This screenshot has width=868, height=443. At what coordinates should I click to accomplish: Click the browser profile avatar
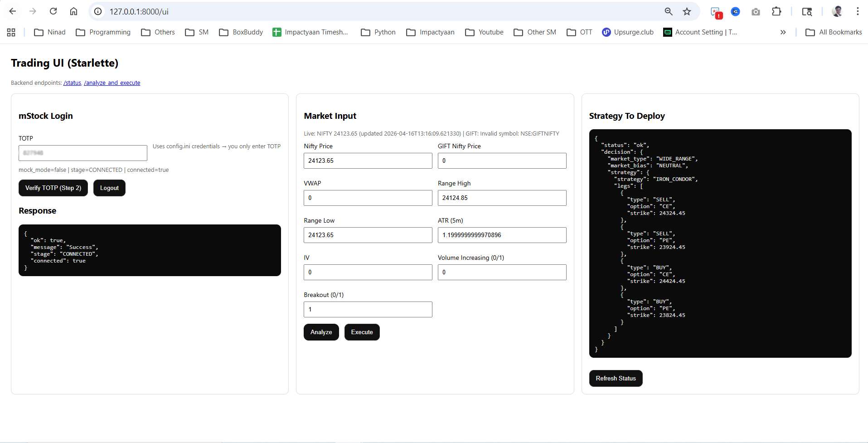point(837,11)
